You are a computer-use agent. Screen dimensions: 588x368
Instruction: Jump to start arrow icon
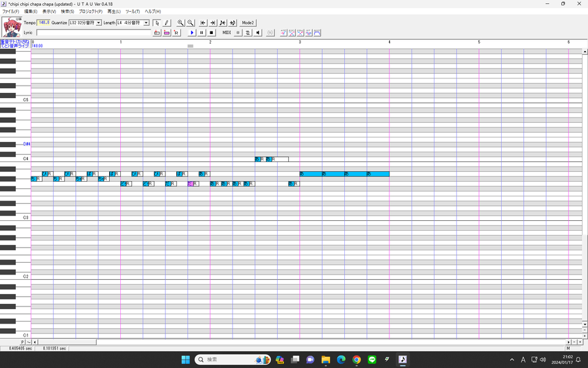(203, 23)
